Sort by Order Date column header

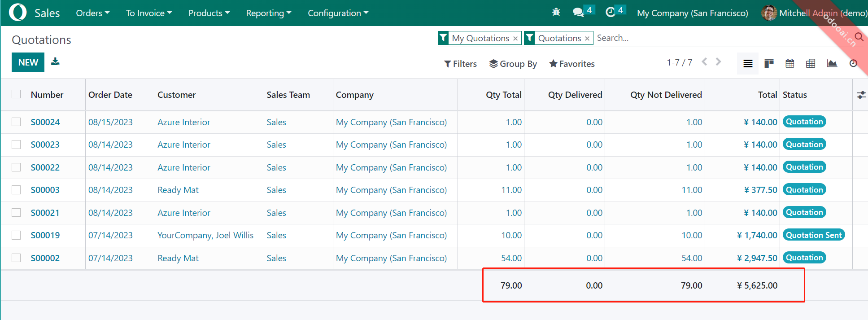coord(110,95)
